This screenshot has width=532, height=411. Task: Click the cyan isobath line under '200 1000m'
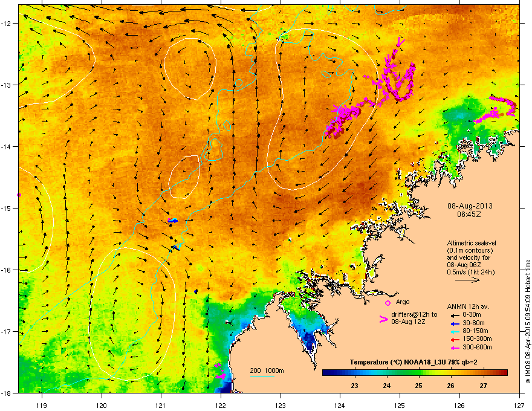(262, 376)
